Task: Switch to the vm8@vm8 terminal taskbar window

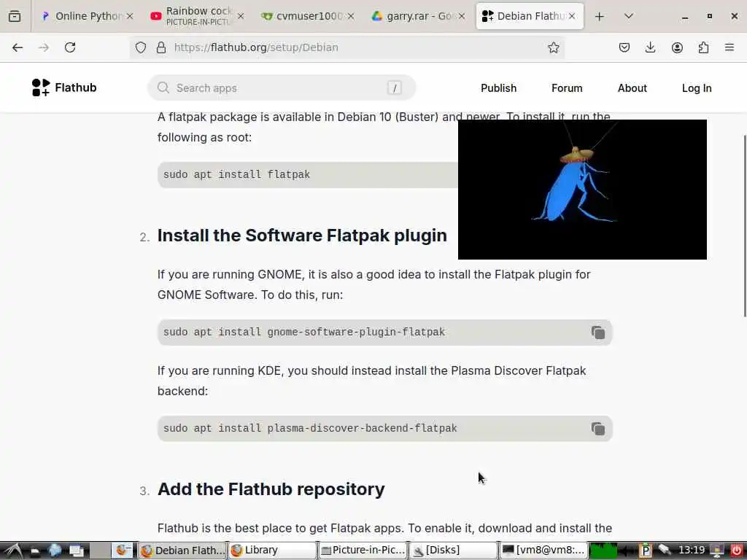Action: pyautogui.click(x=543, y=551)
